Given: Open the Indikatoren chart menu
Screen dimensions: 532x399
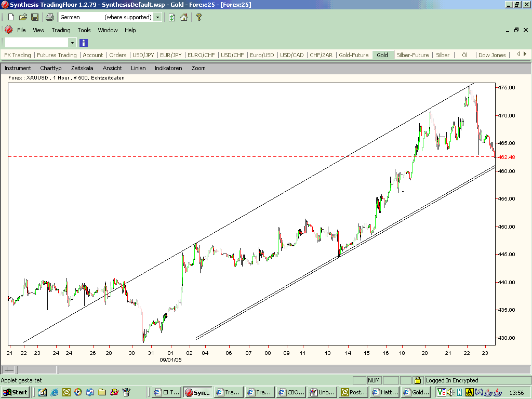Looking at the screenshot, I should point(169,68).
